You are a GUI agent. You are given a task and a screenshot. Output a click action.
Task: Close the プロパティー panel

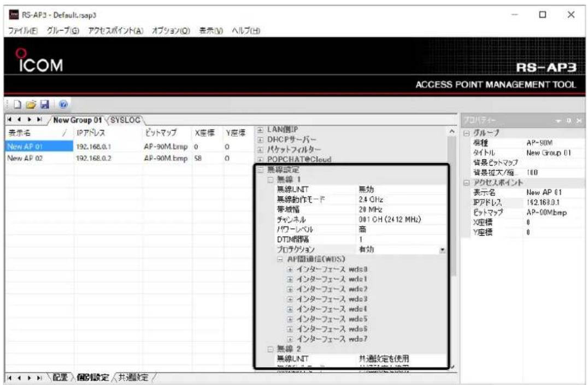579,121
